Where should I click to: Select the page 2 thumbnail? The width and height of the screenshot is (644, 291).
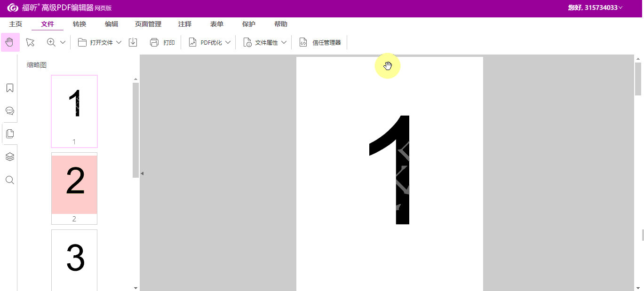pyautogui.click(x=74, y=185)
